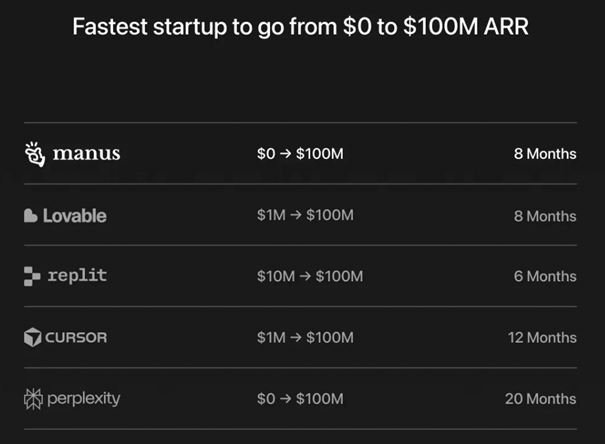Open the "replit" name text

coord(77,276)
